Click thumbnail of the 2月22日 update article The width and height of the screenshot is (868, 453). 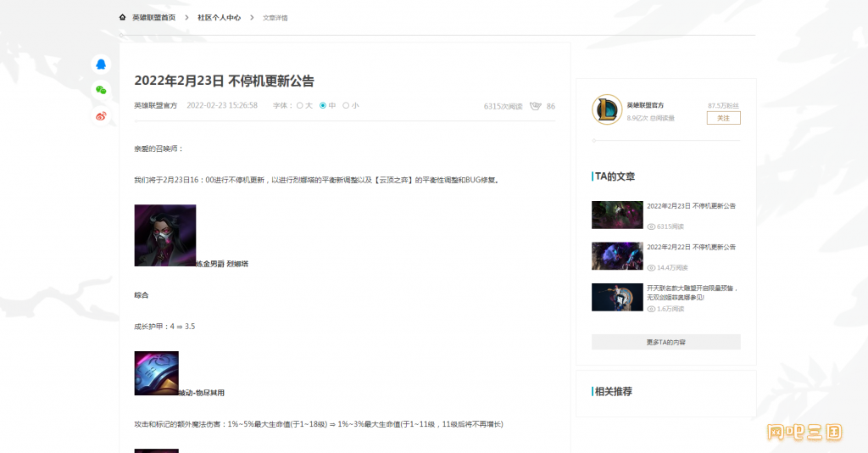(617, 256)
